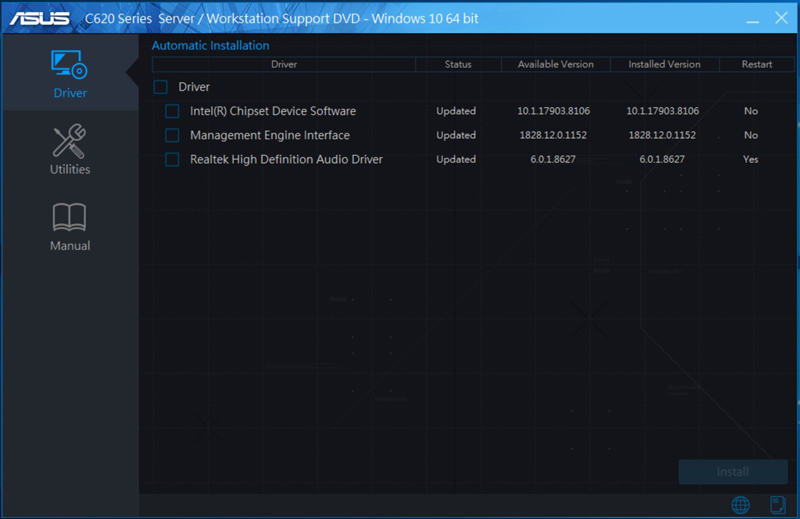Click the Restart column header
Viewport: 800px width, 519px height.
click(x=757, y=64)
